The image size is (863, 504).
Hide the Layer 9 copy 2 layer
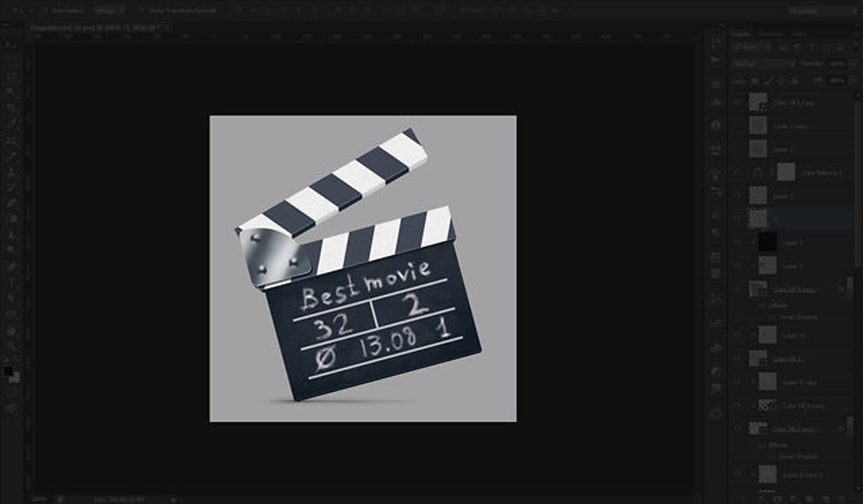pos(737,475)
